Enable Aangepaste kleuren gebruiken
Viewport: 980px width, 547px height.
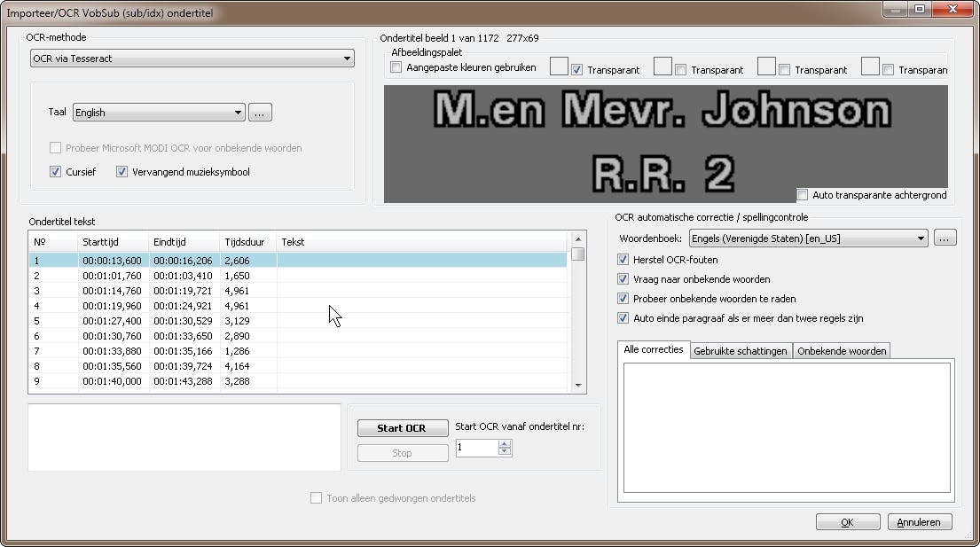[396, 67]
